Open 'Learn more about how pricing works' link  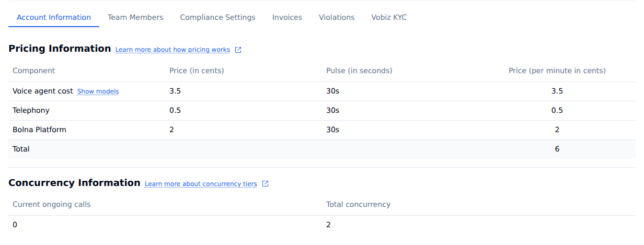click(x=172, y=50)
